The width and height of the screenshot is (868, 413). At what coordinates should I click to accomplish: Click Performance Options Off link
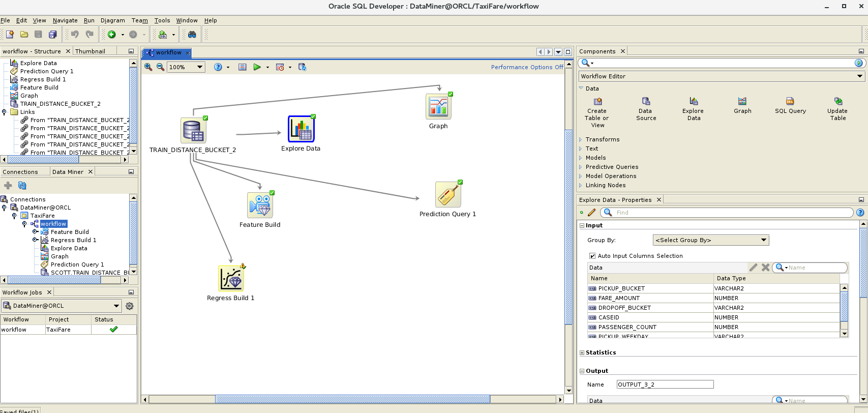527,67
